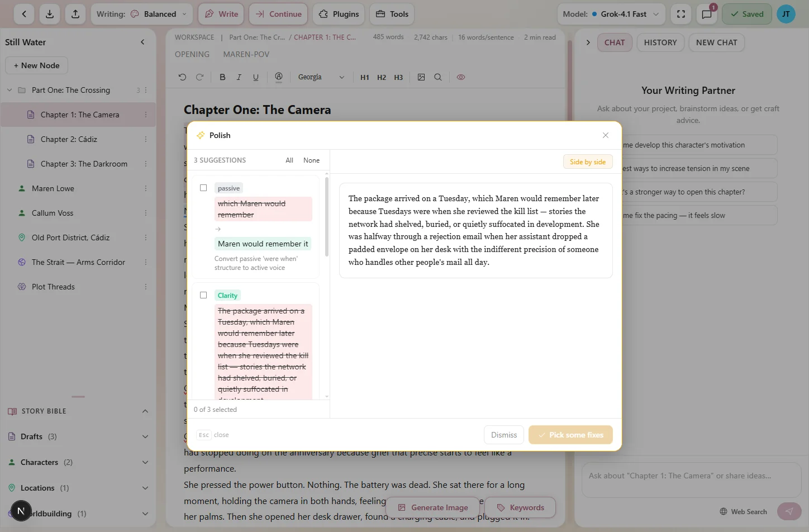Open the Georgia font dropdown

(321, 77)
